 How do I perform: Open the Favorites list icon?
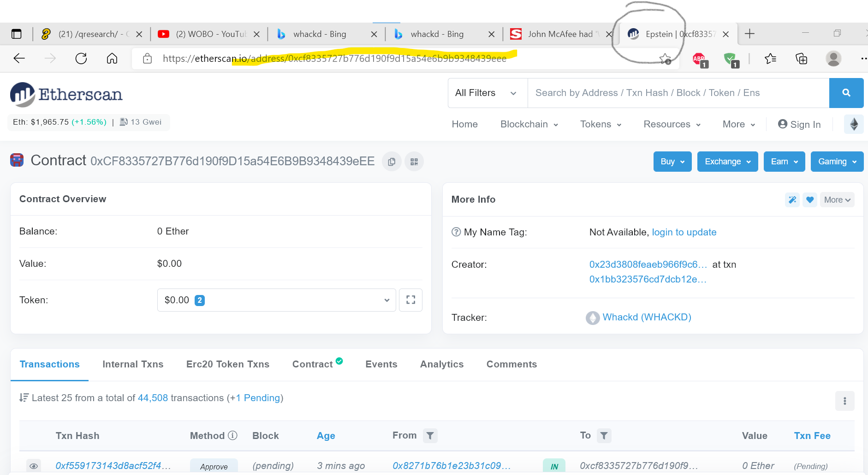click(770, 59)
